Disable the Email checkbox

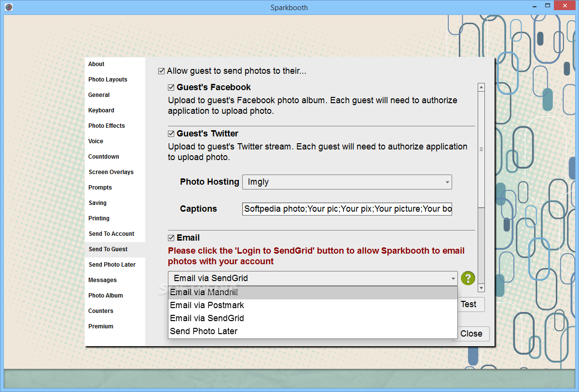pos(171,238)
